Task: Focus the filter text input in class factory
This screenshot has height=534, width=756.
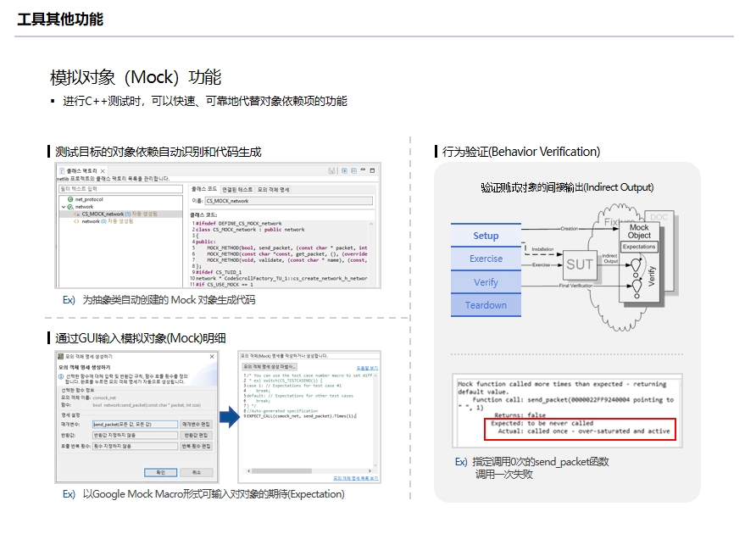Action: tap(120, 189)
